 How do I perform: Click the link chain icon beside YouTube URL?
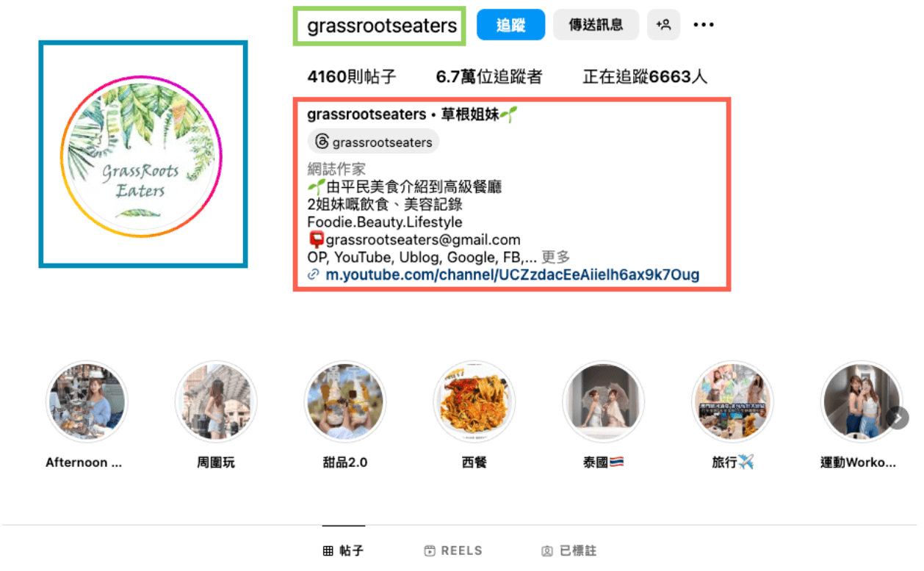pyautogui.click(x=314, y=275)
